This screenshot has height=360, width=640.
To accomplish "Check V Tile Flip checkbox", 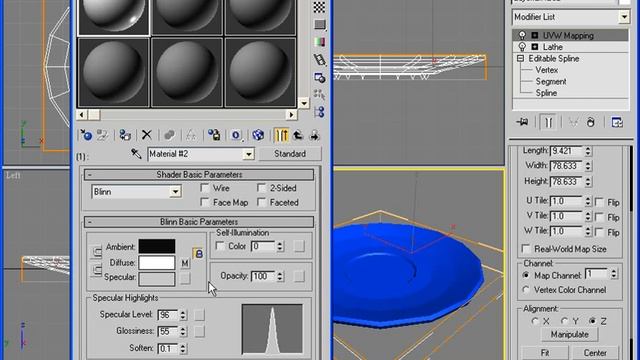I will [600, 217].
